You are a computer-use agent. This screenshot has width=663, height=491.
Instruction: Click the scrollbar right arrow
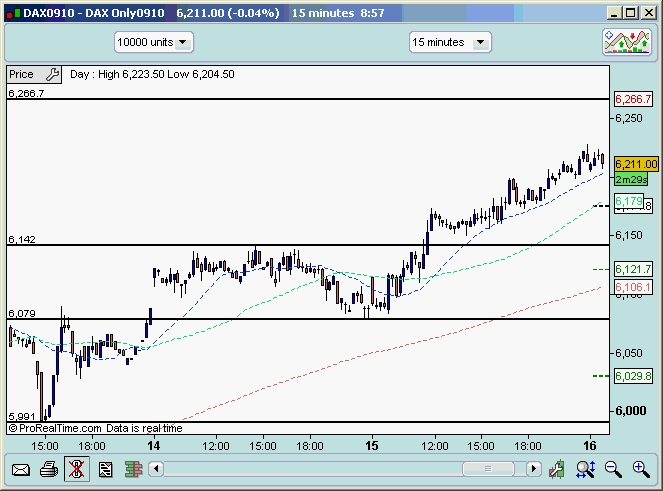click(x=534, y=469)
